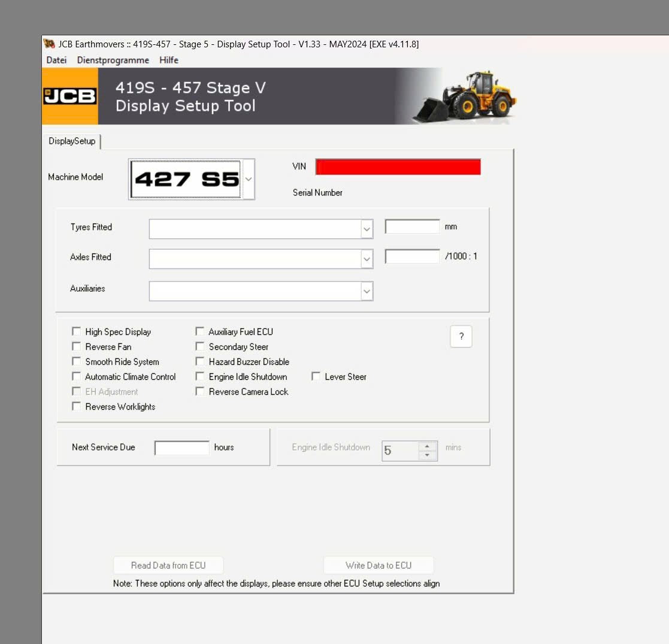Image resolution: width=669 pixels, height=644 pixels.
Task: Open the Datei menu
Action: coord(56,60)
